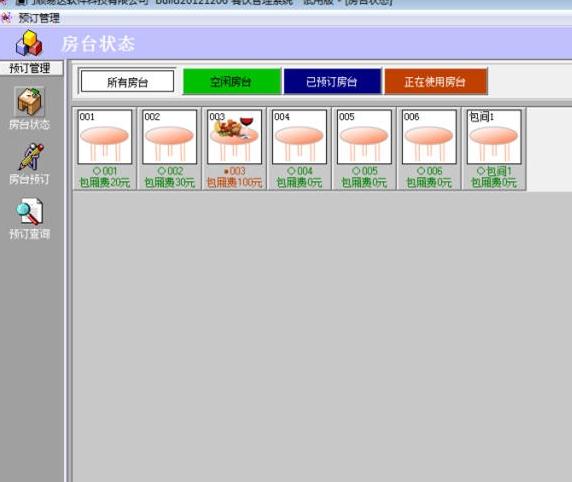
Task: Click the 包厢费20元 label under 001
Action: tap(105, 182)
